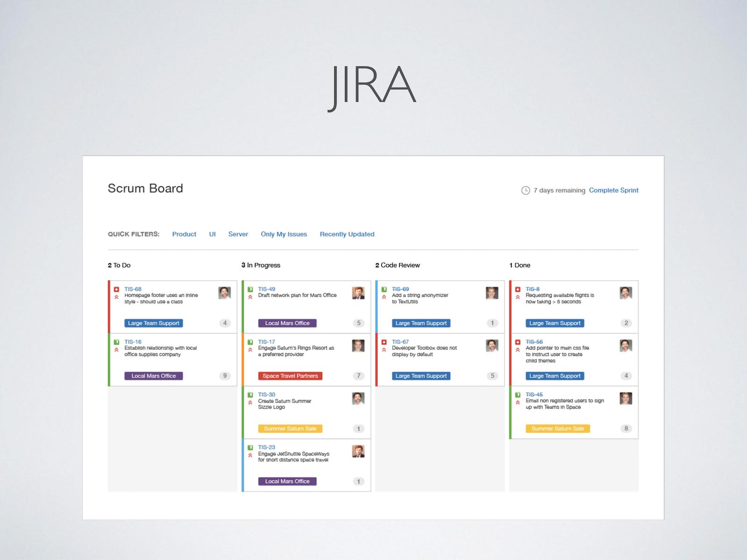Click the story icon on TIS-23 card

click(x=250, y=448)
